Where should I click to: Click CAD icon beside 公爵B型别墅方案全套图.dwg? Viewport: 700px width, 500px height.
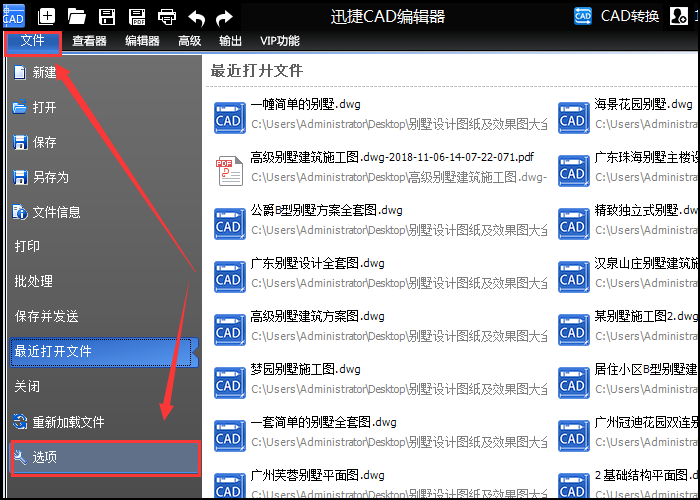[x=229, y=224]
